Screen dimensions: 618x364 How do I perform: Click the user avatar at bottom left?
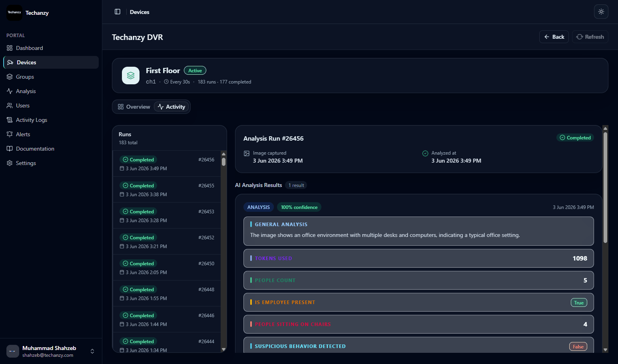pos(13,351)
